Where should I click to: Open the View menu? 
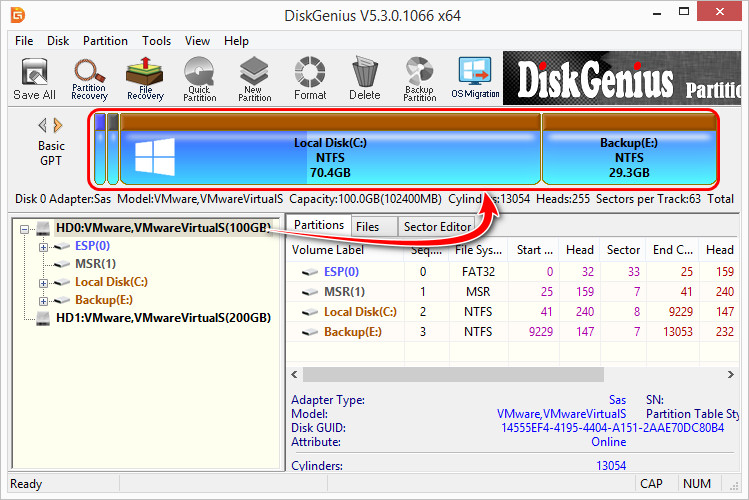[197, 41]
